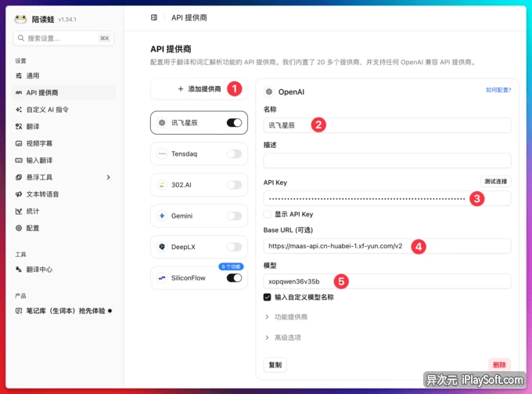
Task: Click the 6 个功能 badge on SiliconFlow
Action: click(231, 266)
